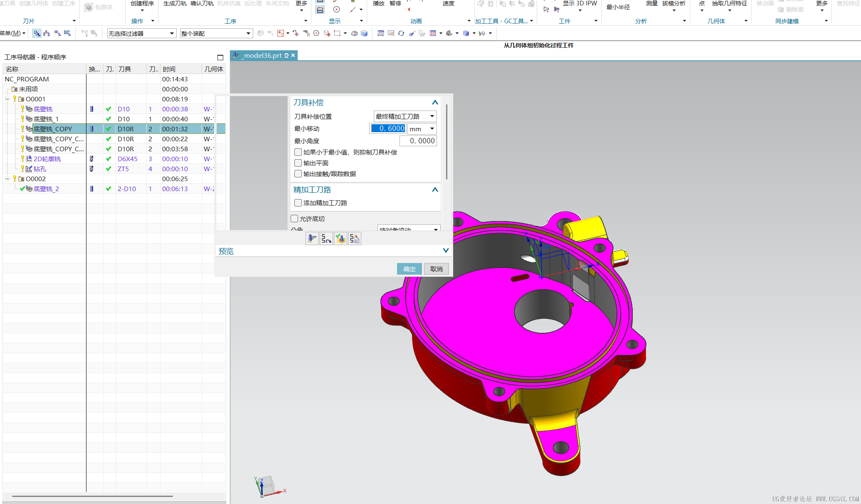Click the machine tool view icon

(x=47, y=33)
